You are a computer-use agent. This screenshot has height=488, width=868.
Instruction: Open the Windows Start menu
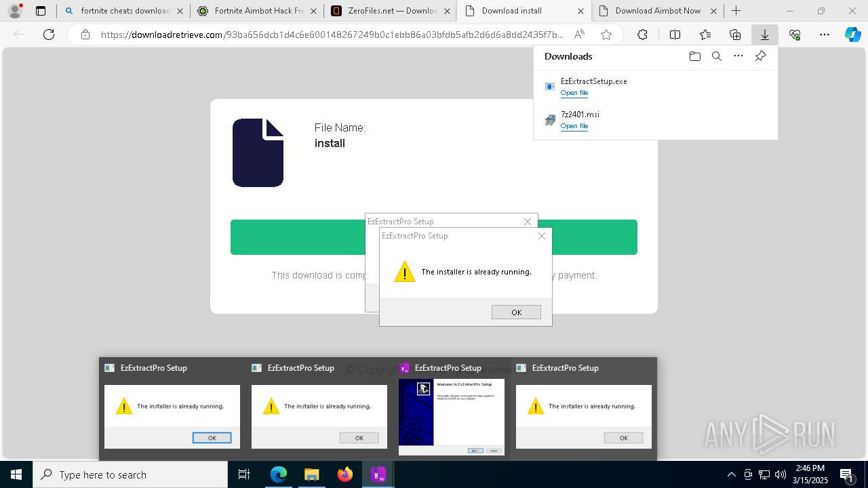pyautogui.click(x=16, y=474)
